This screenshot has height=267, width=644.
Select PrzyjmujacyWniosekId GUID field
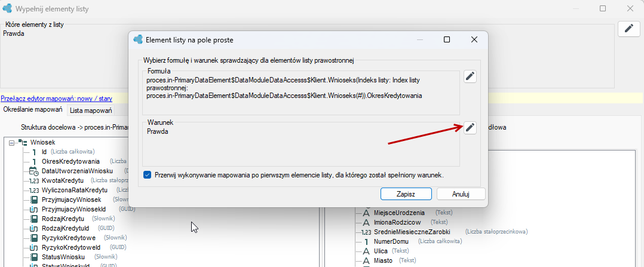coord(73,209)
